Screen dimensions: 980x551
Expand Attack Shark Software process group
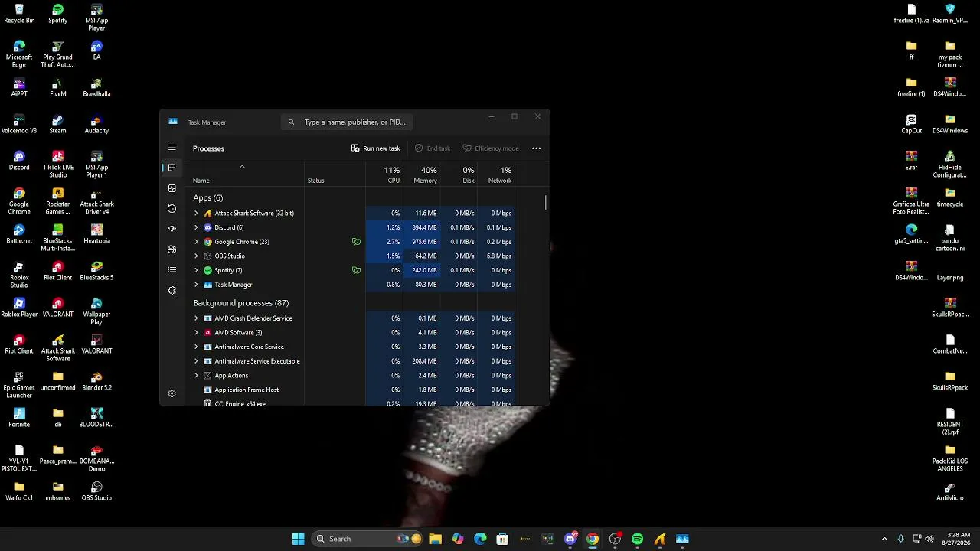[x=196, y=214]
